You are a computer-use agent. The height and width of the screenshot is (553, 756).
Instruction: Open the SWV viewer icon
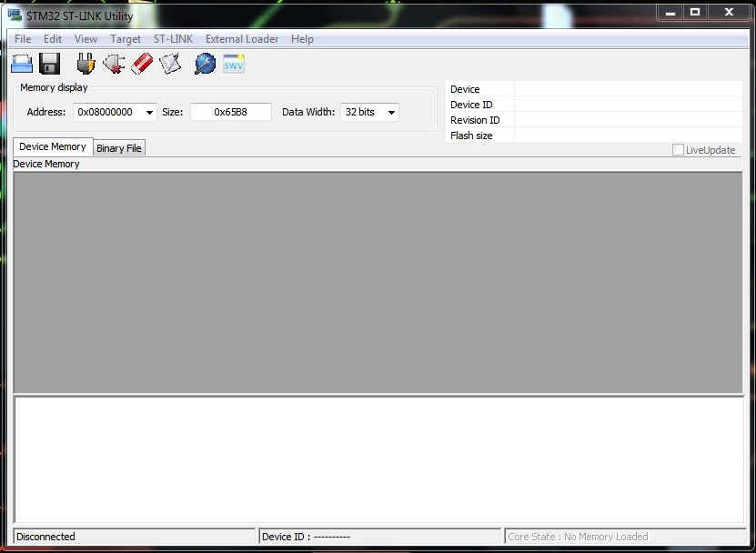tap(234, 64)
